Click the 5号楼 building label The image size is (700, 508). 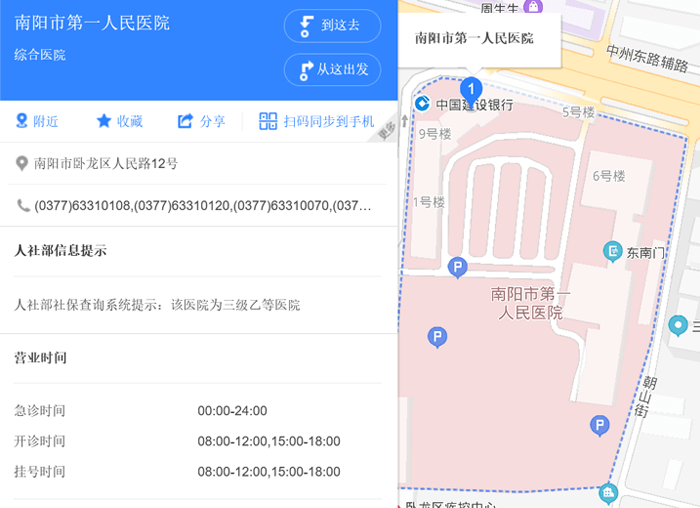coord(579,112)
